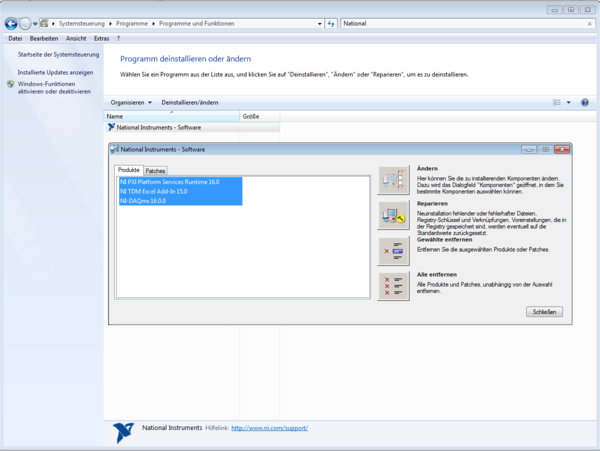The height and width of the screenshot is (451, 600).
Task: Select National Instruments - Software list row
Action: point(192,127)
